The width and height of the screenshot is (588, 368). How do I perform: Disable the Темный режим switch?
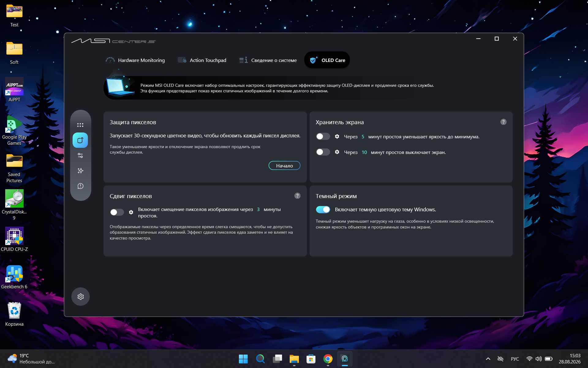point(323,209)
